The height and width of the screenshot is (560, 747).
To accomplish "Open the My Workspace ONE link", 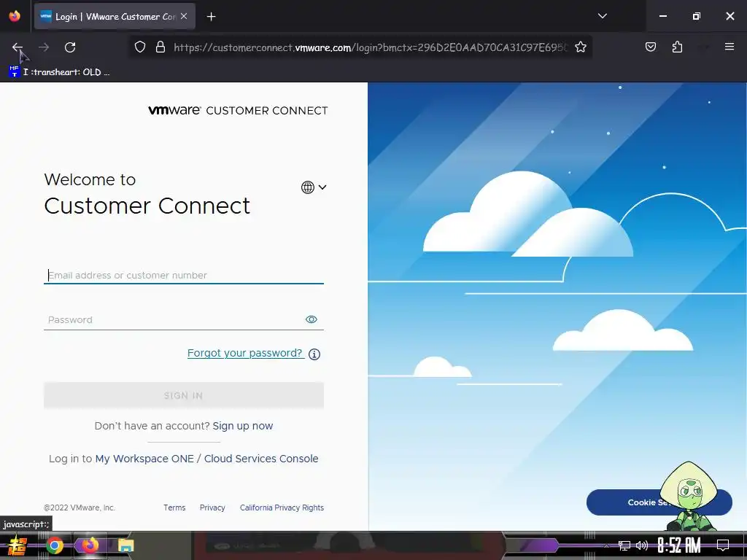I will (x=144, y=459).
